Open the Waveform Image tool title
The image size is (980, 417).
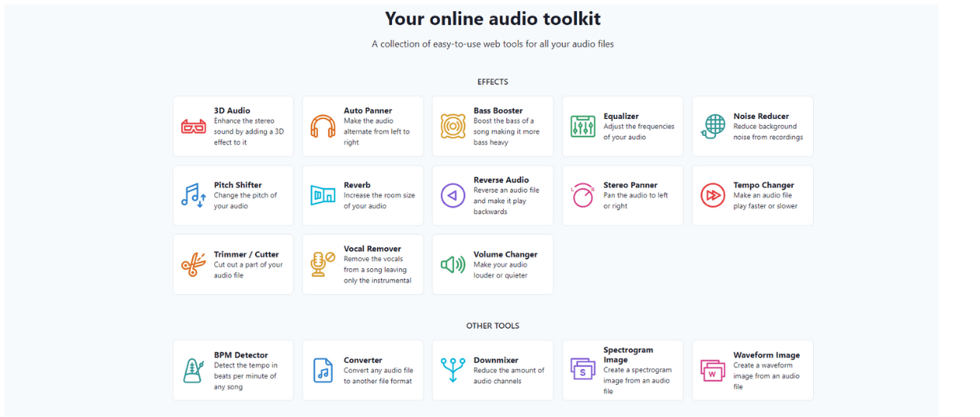pos(767,355)
